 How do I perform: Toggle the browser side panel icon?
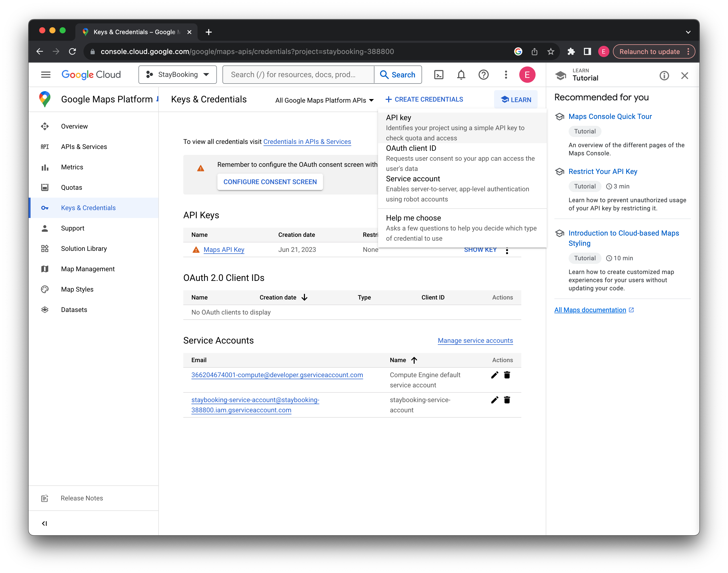click(x=587, y=51)
